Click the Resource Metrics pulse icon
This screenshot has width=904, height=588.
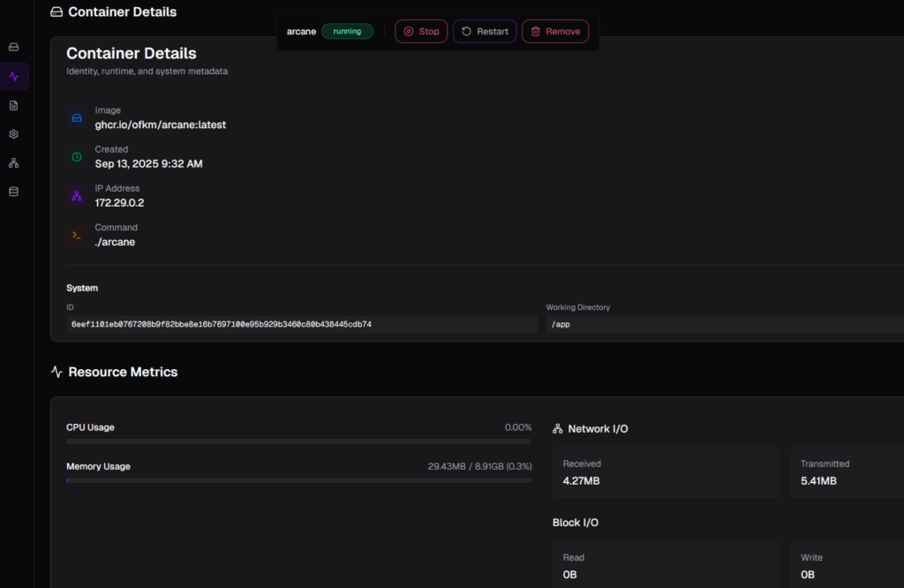(x=56, y=372)
